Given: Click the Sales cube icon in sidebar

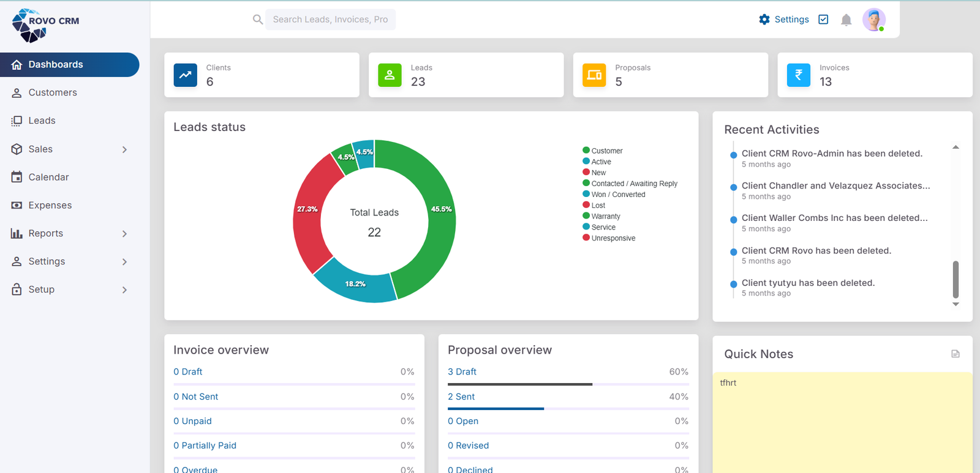Looking at the screenshot, I should (17, 149).
